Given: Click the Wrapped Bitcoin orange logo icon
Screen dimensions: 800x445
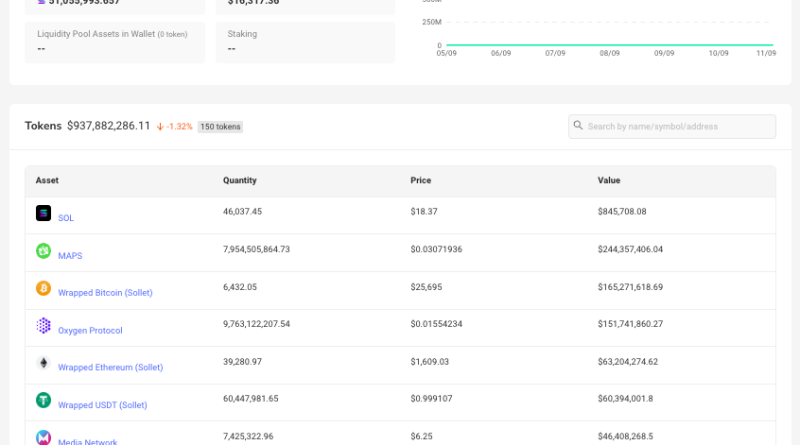Looking at the screenshot, I should (43, 288).
